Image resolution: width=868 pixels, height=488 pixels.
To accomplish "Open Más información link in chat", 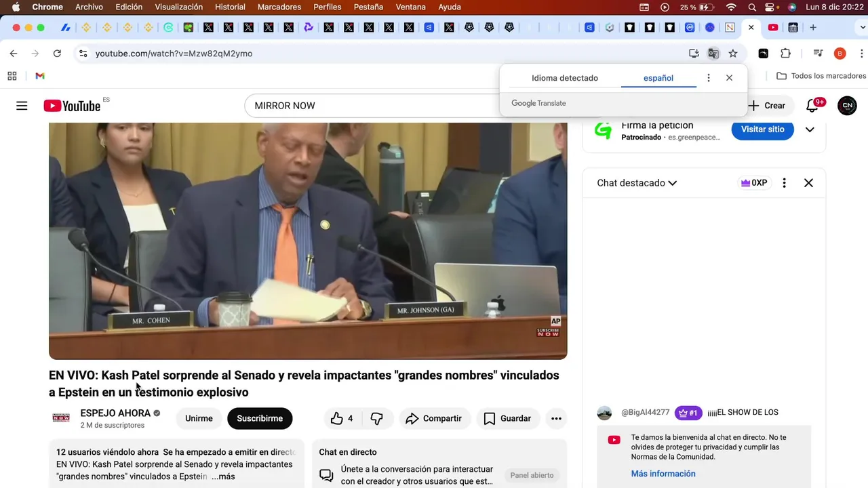I will 663,474.
